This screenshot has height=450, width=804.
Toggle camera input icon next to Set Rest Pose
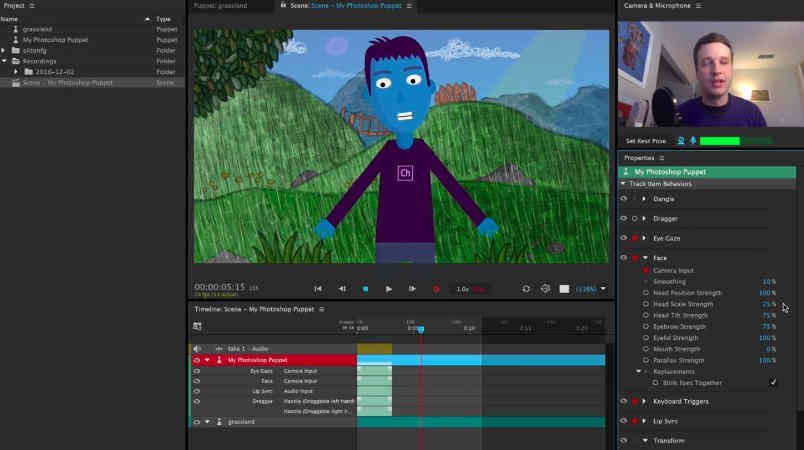tap(681, 140)
